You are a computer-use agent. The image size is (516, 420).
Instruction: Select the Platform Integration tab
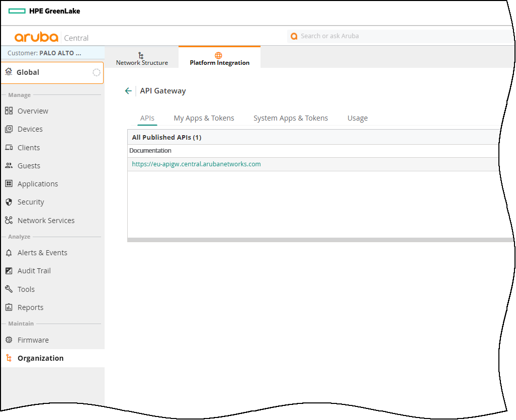tap(219, 58)
